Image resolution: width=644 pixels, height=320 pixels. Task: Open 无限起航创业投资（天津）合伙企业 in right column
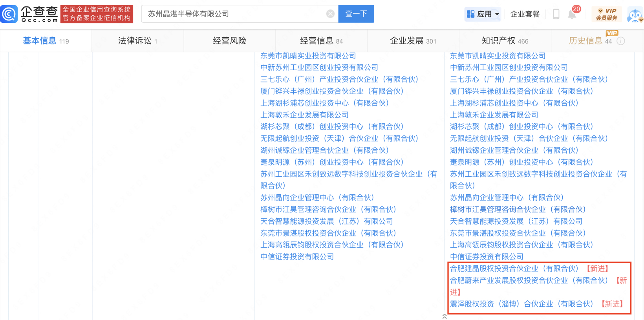pos(529,138)
